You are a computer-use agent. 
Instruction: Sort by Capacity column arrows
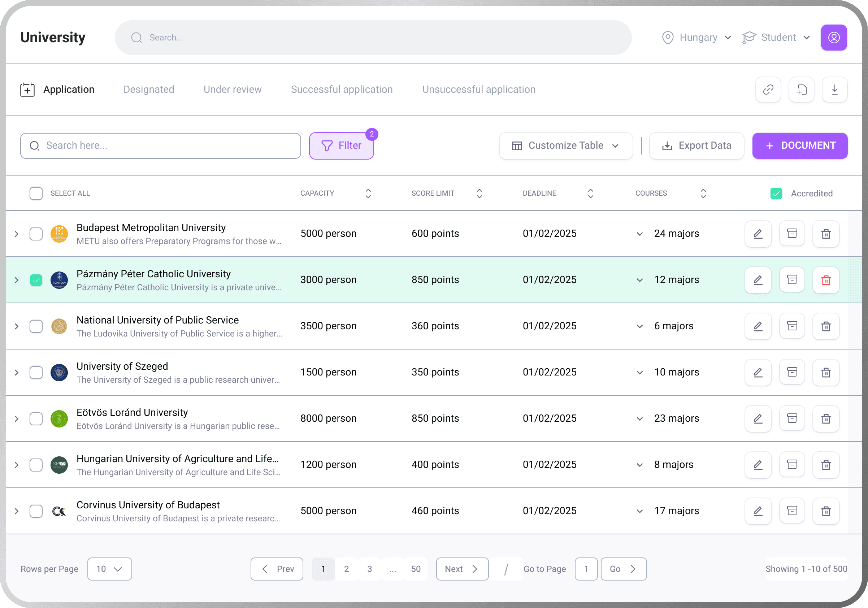coord(368,193)
